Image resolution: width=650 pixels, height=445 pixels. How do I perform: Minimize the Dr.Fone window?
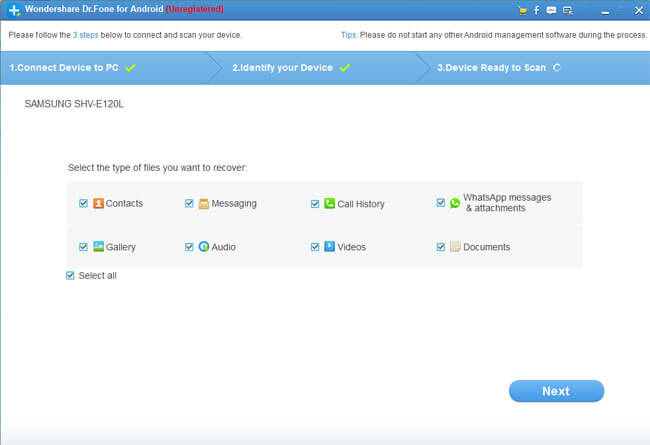click(x=605, y=11)
